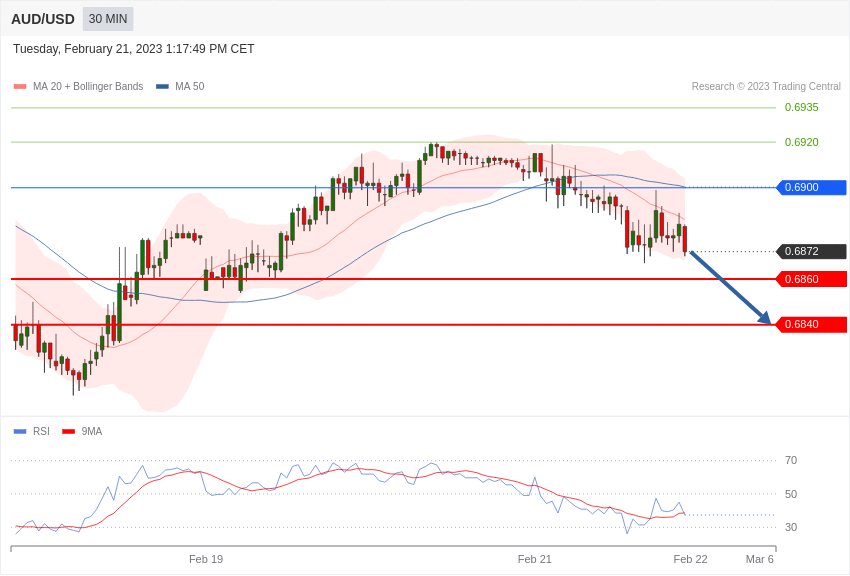Click the MA 20 + Bollinger Bands legend label
The width and height of the screenshot is (850, 576).
point(88,87)
